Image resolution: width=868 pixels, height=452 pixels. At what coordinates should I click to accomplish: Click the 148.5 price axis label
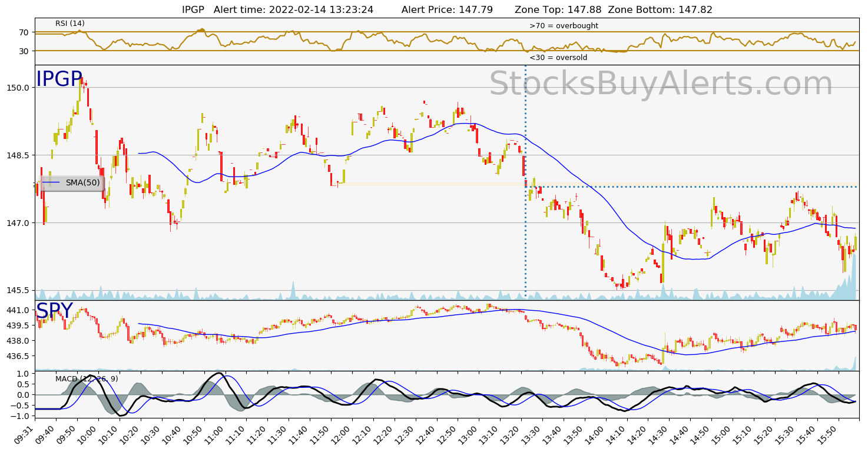tap(19, 155)
